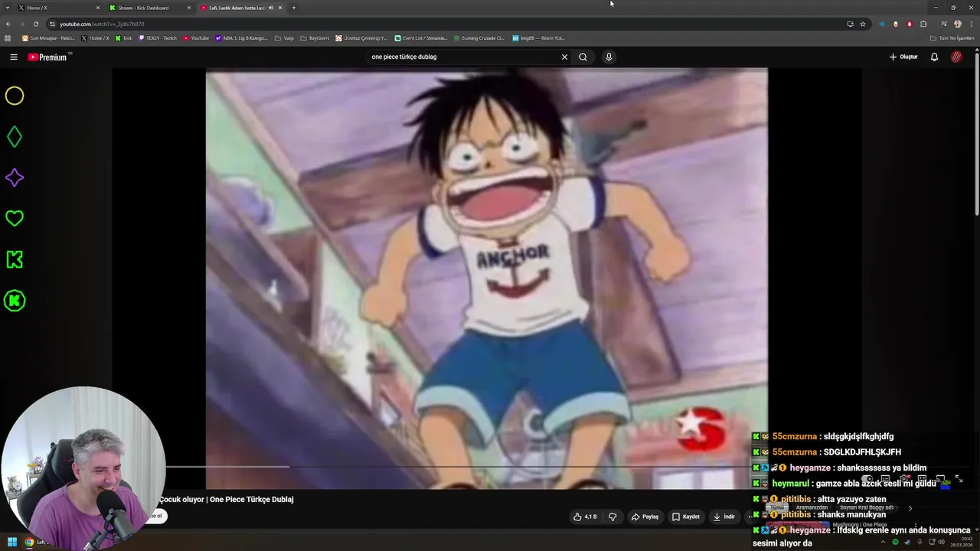Click the green square Kick K icon
Viewport: 980px width, 551px height.
pos(15,259)
